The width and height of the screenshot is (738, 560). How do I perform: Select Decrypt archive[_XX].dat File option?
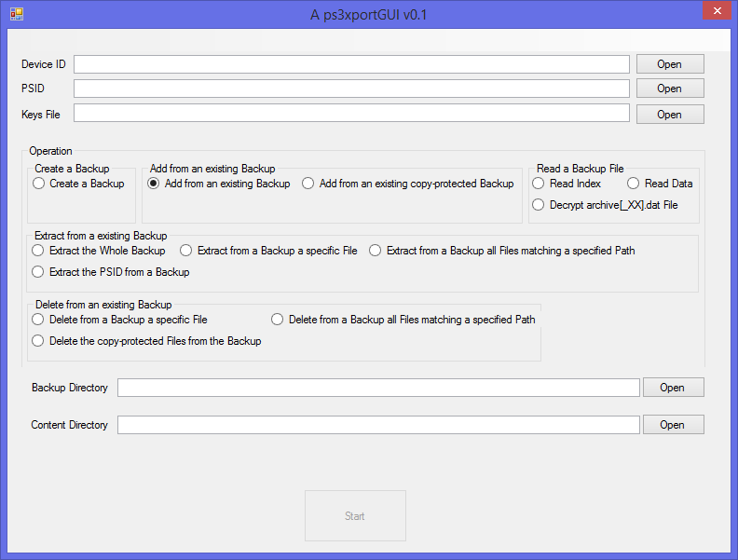(x=539, y=205)
